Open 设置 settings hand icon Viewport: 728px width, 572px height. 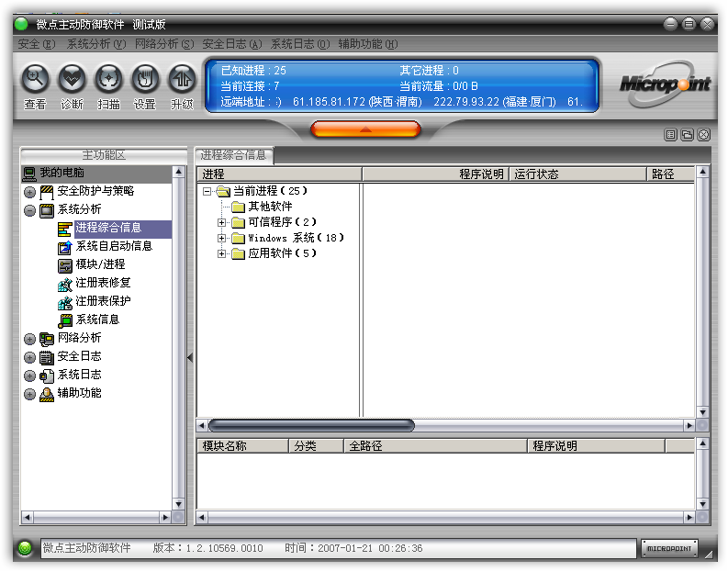[x=145, y=78]
